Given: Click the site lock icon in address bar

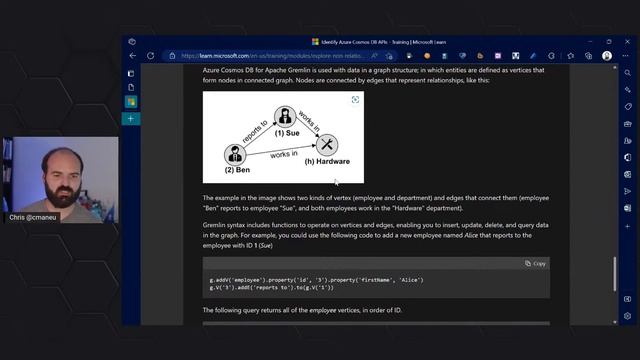Looking at the screenshot, I should tap(172, 56).
